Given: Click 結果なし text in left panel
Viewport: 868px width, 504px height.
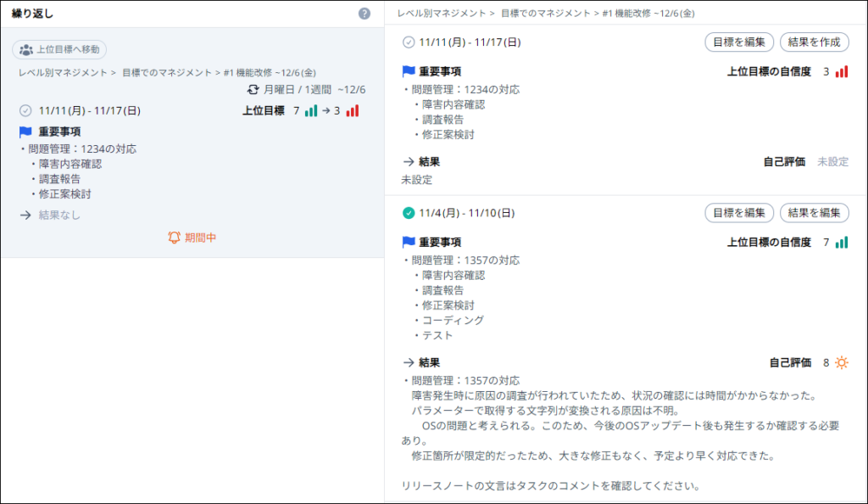Looking at the screenshot, I should 59,215.
